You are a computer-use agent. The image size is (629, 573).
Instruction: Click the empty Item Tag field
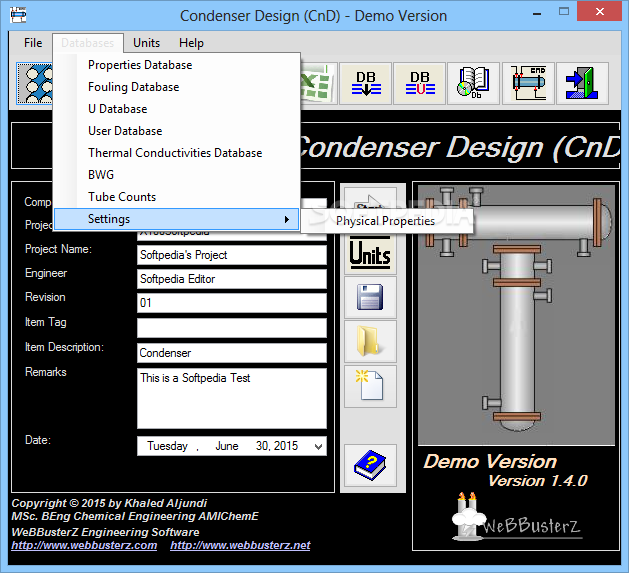click(x=232, y=328)
